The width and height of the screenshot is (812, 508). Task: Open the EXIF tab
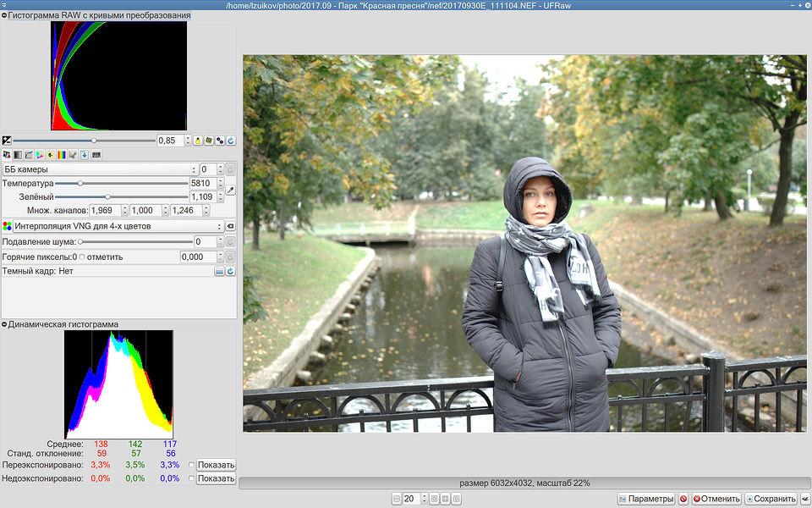click(96, 154)
